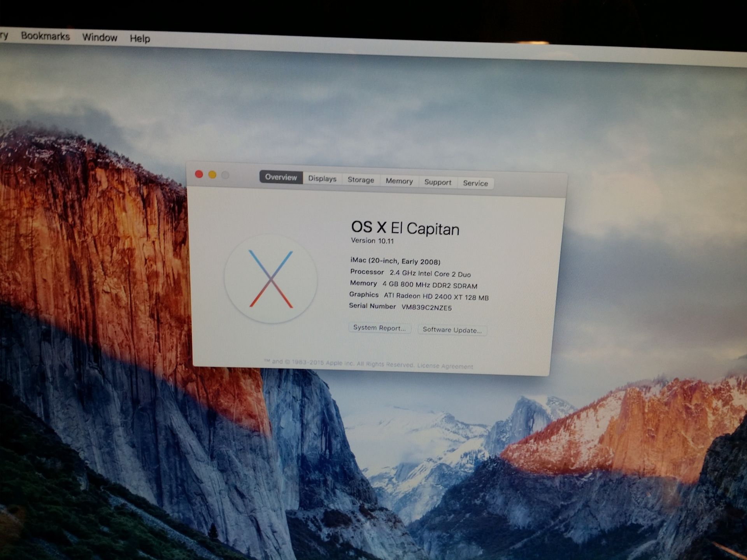Image resolution: width=747 pixels, height=560 pixels.
Task: Open the Memory tab
Action: coord(399,181)
